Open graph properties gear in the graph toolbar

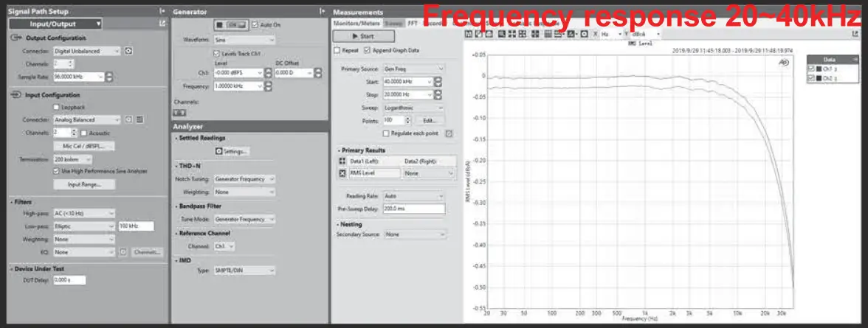(584, 35)
